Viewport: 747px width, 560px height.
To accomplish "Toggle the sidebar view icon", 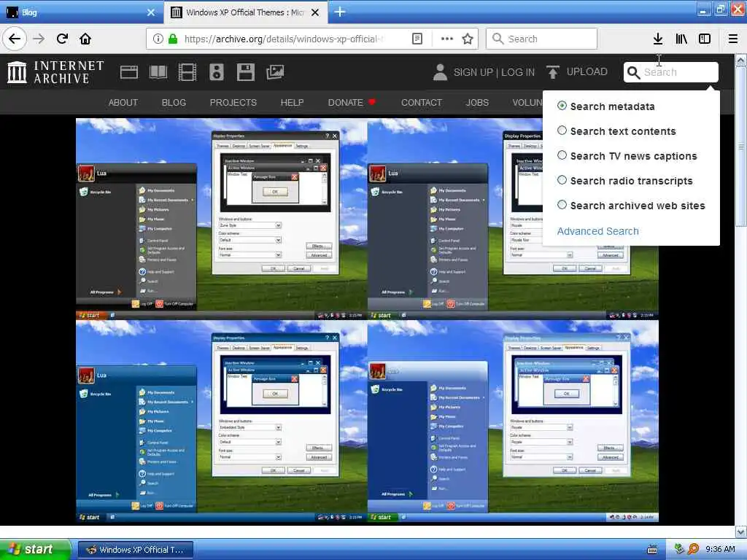I will 705,39.
